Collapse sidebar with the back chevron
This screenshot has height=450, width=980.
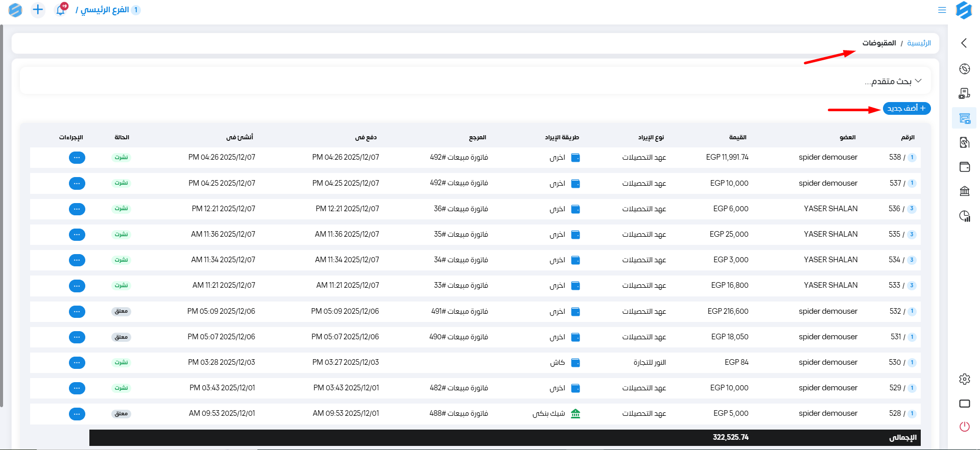coord(964,43)
